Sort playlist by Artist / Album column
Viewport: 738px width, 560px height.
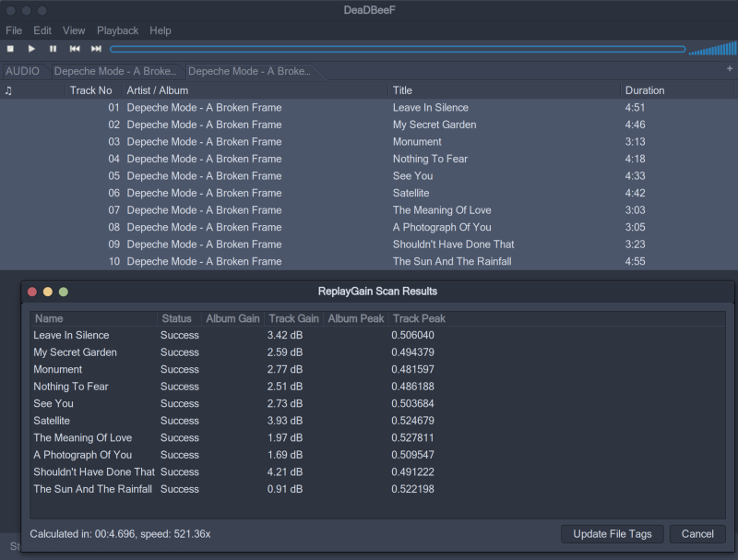(256, 90)
